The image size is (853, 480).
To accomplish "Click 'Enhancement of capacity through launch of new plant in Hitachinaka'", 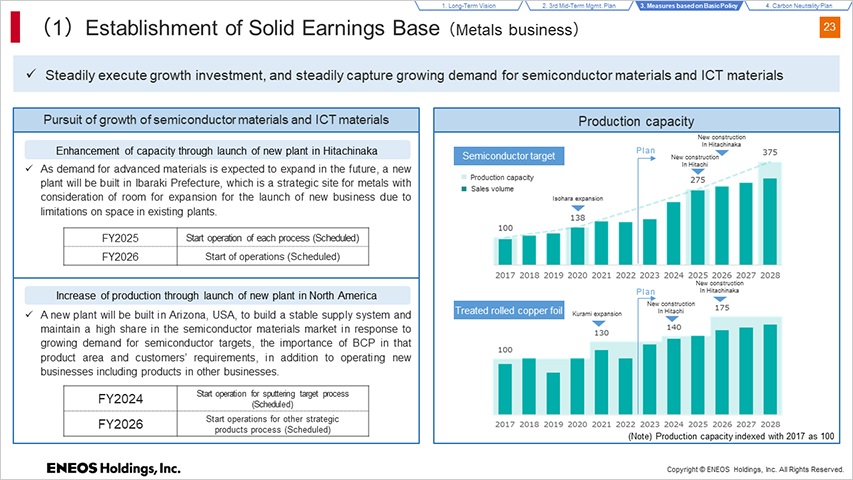I will tap(217, 151).
